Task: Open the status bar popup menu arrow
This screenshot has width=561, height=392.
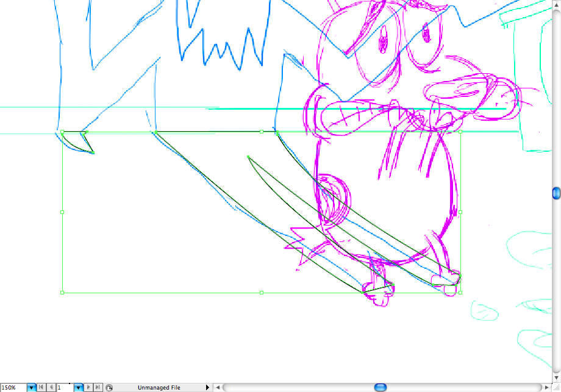Action: [x=207, y=387]
